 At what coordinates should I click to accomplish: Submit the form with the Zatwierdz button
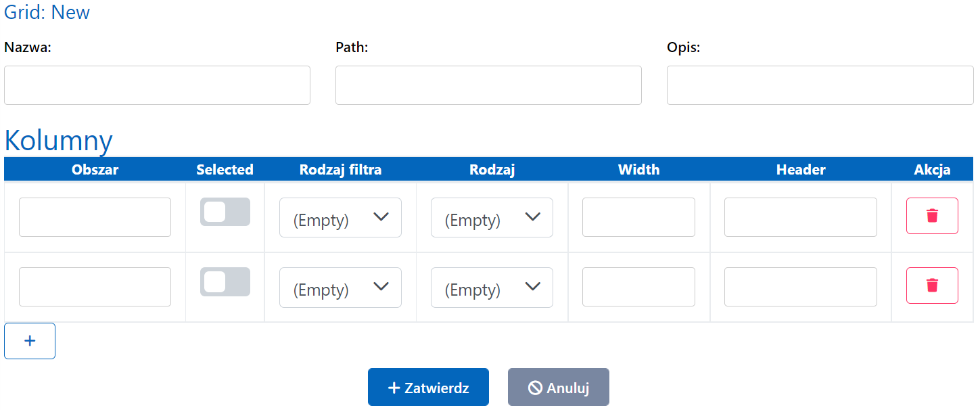click(x=428, y=386)
